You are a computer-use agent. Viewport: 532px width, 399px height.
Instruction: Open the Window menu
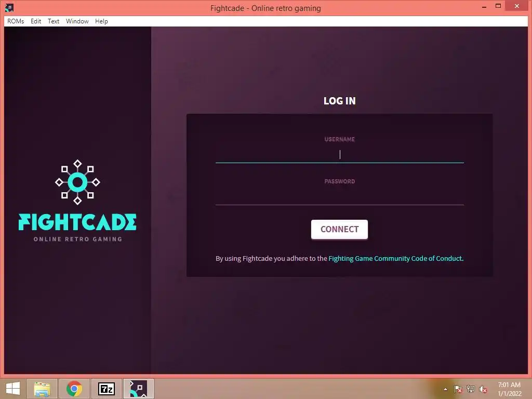[77, 21]
